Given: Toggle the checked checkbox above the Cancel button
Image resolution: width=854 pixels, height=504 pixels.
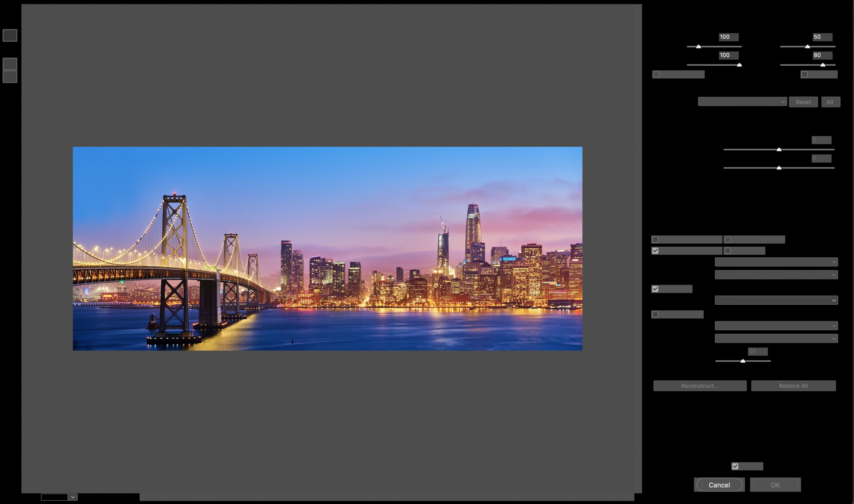Looking at the screenshot, I should click(x=735, y=466).
